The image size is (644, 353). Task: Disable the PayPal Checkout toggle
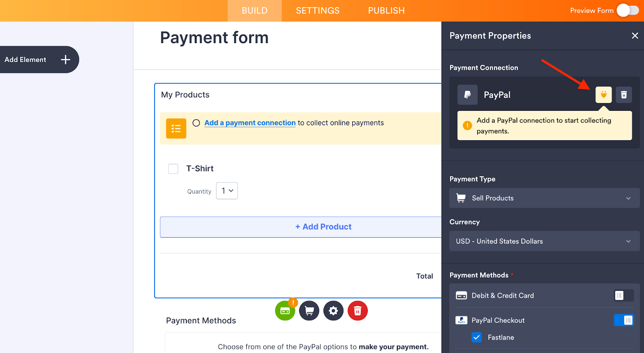point(623,320)
